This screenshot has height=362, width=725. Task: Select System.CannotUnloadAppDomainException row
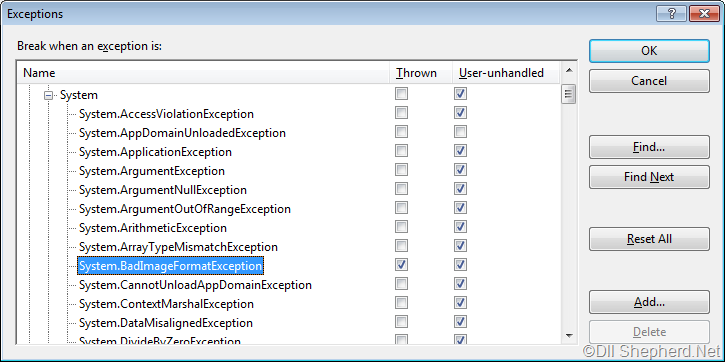tap(195, 285)
